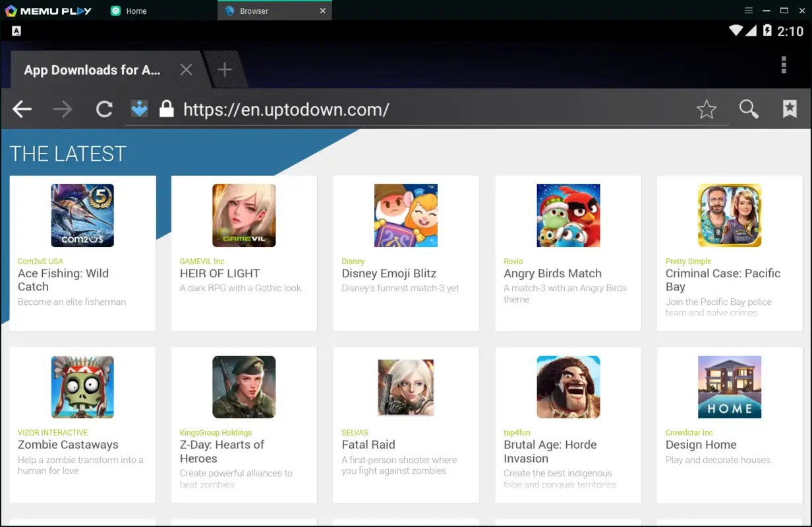Image resolution: width=812 pixels, height=527 pixels.
Task: Open the Disney Emoji Blitz app page
Action: tap(405, 215)
